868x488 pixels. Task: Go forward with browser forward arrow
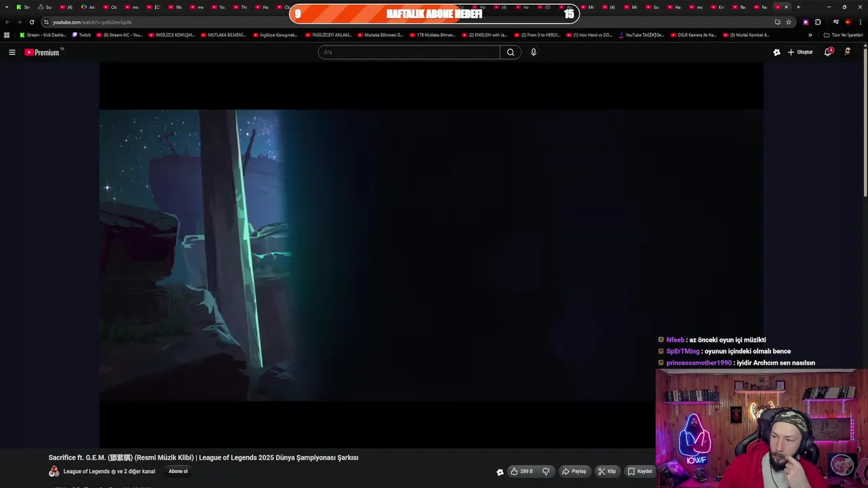pos(19,22)
